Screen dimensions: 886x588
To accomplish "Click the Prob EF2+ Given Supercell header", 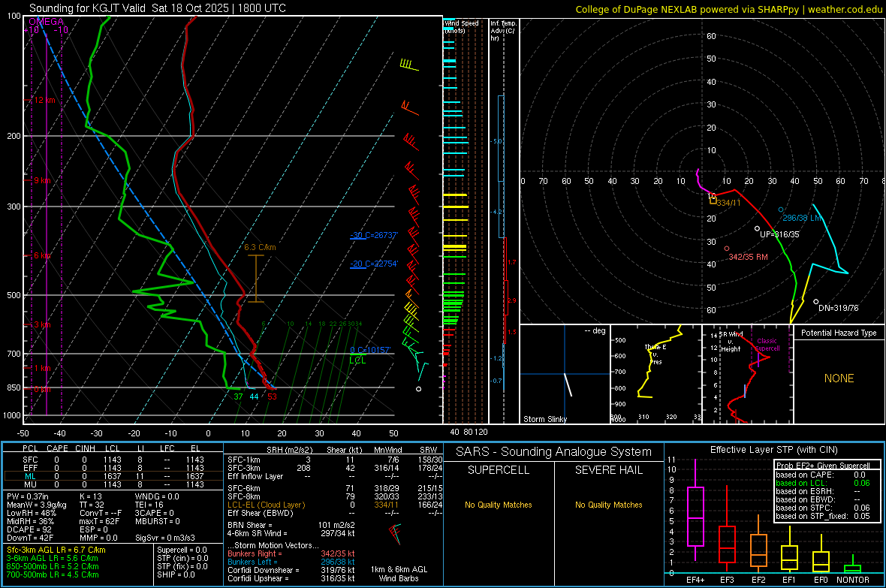I will click(823, 466).
